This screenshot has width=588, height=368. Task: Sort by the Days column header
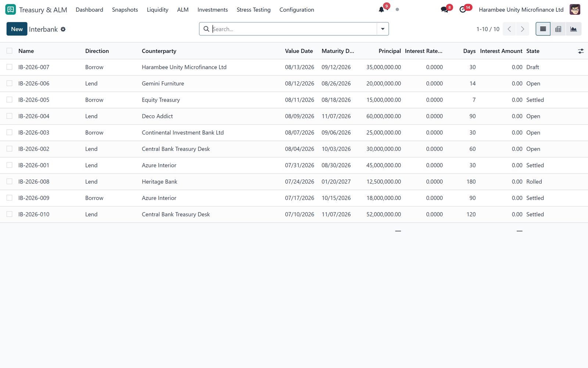[x=469, y=51]
